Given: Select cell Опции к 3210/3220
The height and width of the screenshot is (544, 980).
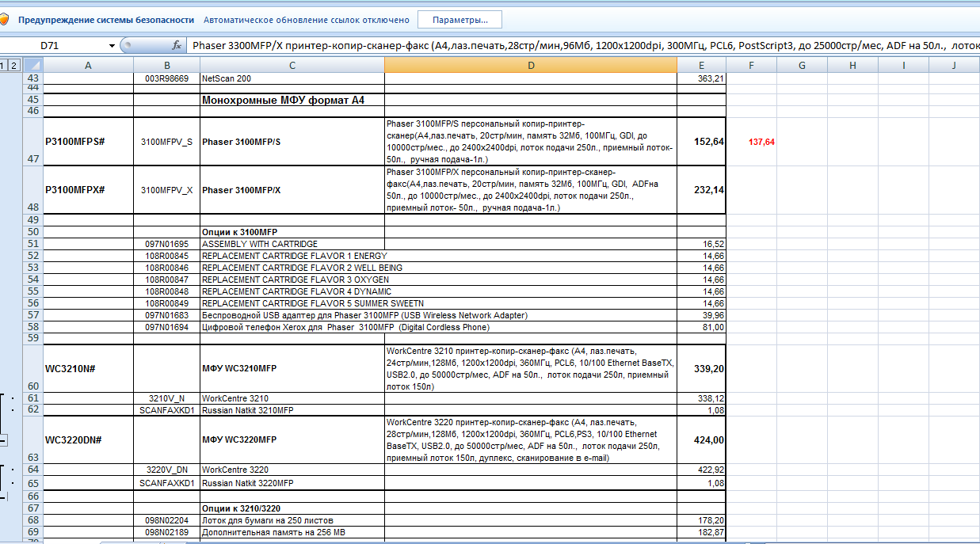Looking at the screenshot, I should (292, 508).
